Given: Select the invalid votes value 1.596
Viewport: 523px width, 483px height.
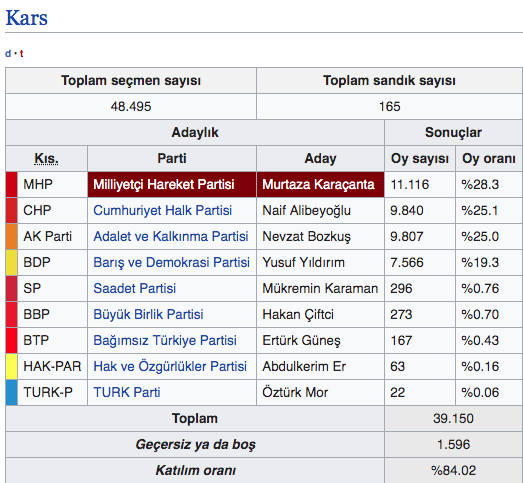Looking at the screenshot, I should coord(453,444).
